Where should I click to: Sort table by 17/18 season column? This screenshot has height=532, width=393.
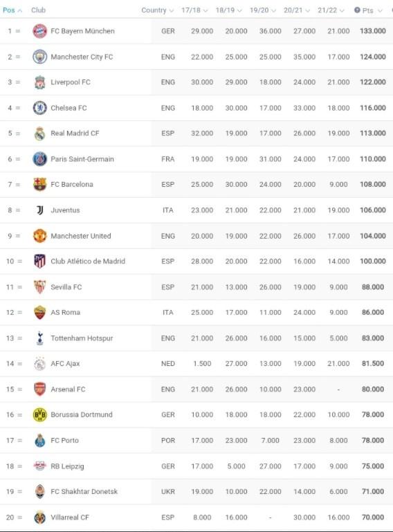click(x=194, y=10)
